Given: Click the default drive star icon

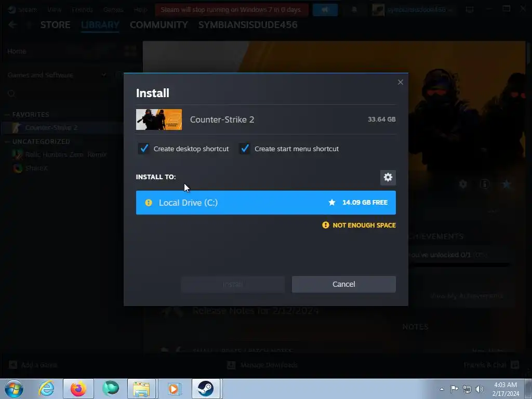Looking at the screenshot, I should (332, 203).
